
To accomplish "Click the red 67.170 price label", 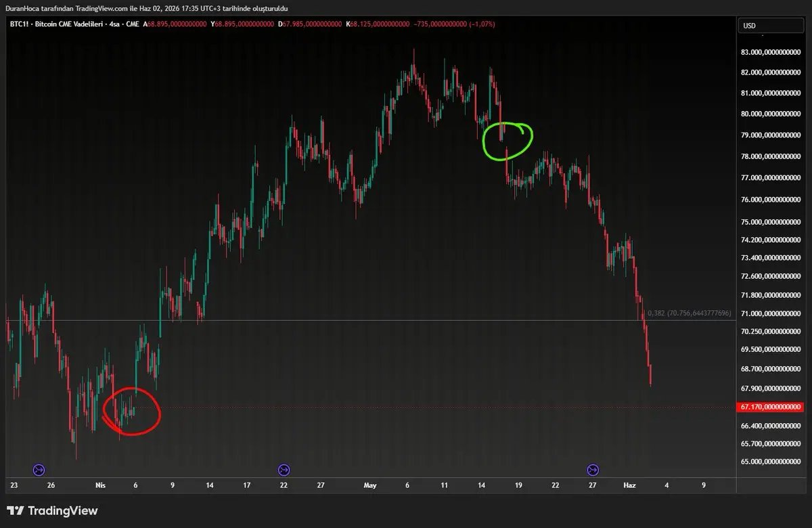I will (x=771, y=407).
